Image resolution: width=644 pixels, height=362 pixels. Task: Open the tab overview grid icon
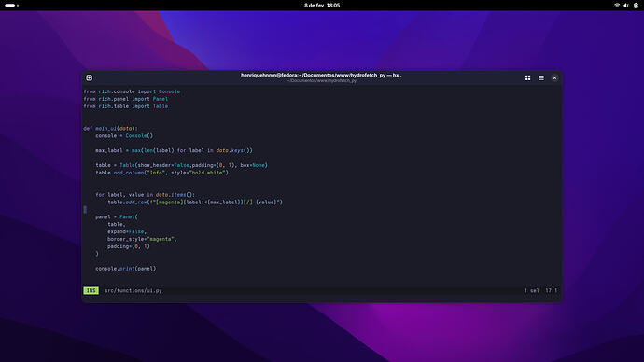click(x=527, y=78)
